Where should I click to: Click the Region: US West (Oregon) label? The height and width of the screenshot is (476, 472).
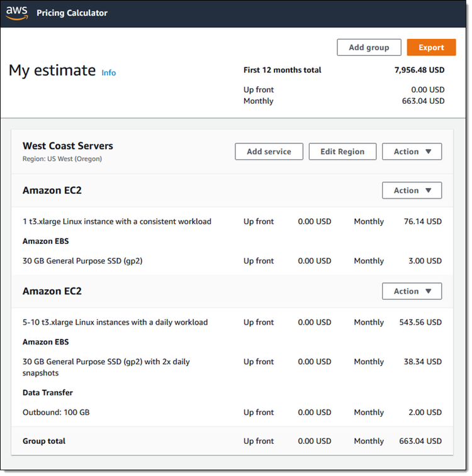(62, 159)
